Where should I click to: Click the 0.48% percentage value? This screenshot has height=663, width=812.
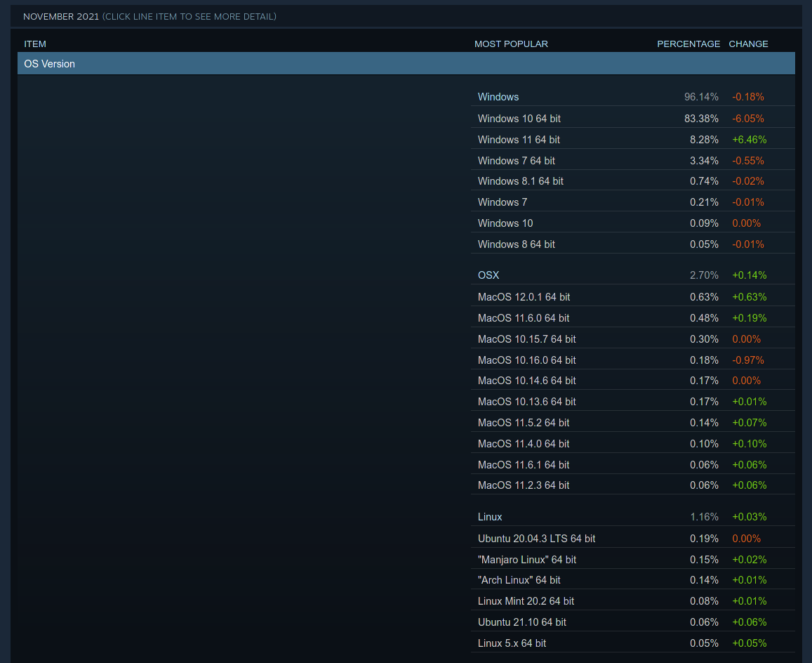[704, 317]
